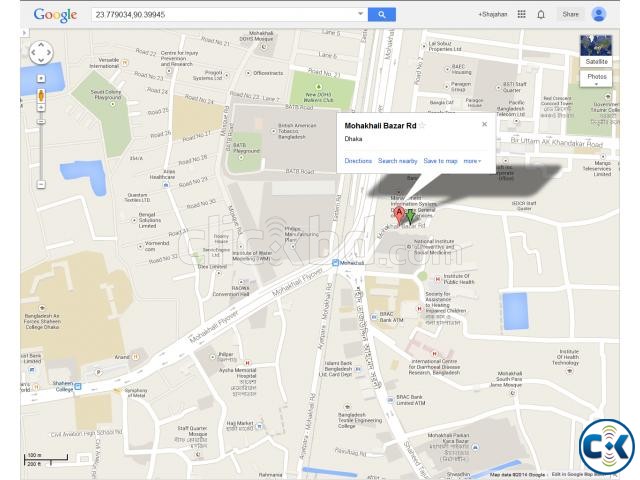
Task: Click the blue search magnifier button
Action: point(382,15)
